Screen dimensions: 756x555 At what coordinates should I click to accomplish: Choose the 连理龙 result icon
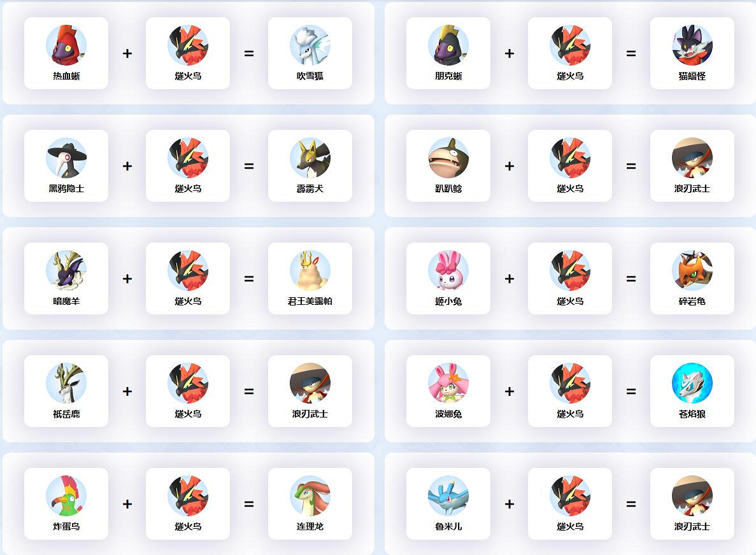(310, 496)
